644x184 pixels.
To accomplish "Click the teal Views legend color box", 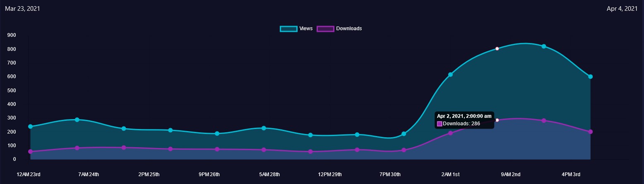I will pyautogui.click(x=288, y=29).
